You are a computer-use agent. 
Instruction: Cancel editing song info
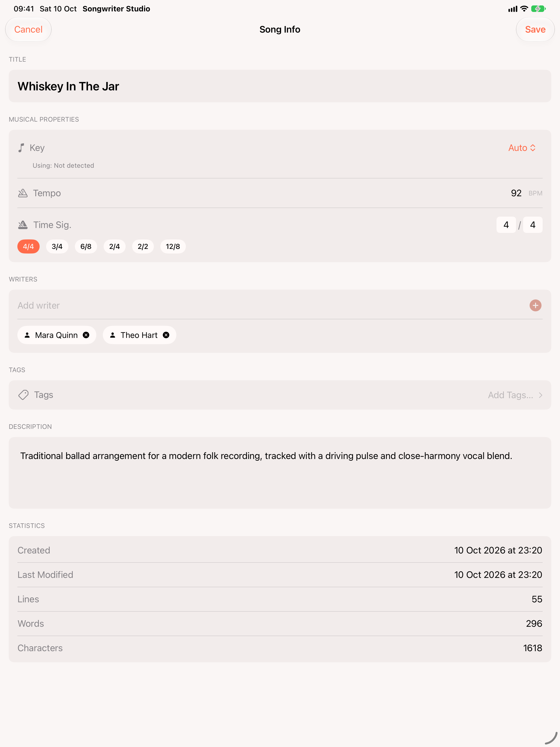click(x=28, y=29)
